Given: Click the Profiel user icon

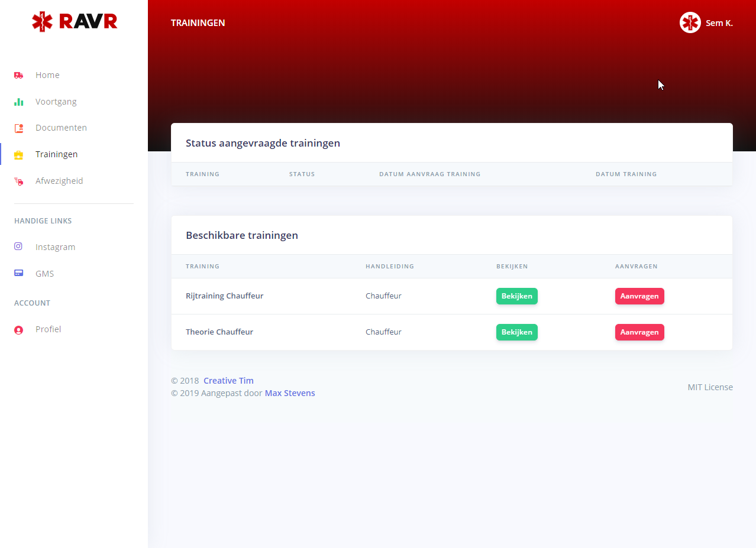Looking at the screenshot, I should click(18, 330).
